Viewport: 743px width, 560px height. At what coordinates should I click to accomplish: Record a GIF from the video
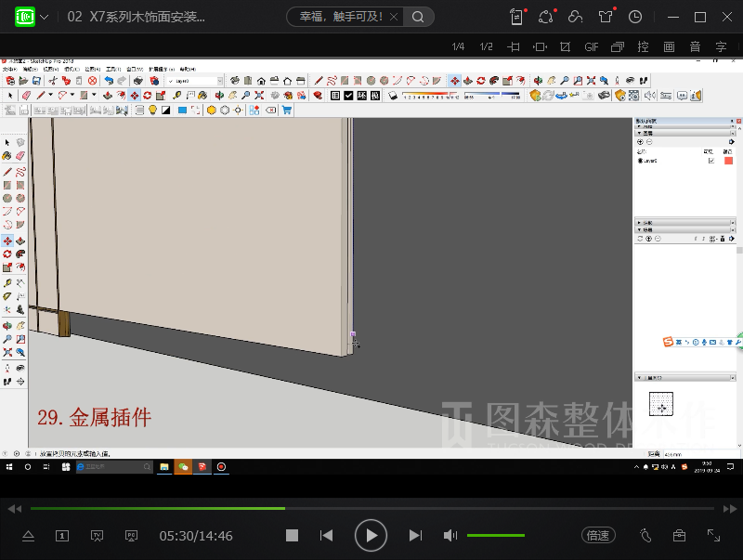(x=592, y=46)
